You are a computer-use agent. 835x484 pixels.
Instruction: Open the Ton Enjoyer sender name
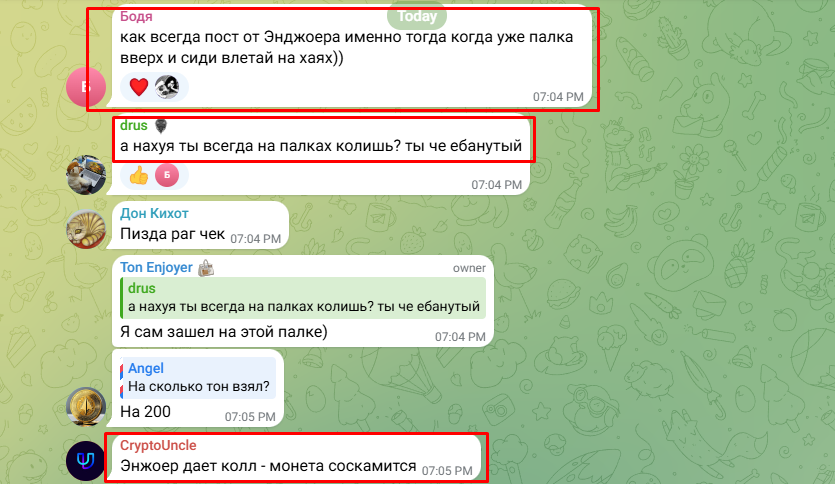156,267
